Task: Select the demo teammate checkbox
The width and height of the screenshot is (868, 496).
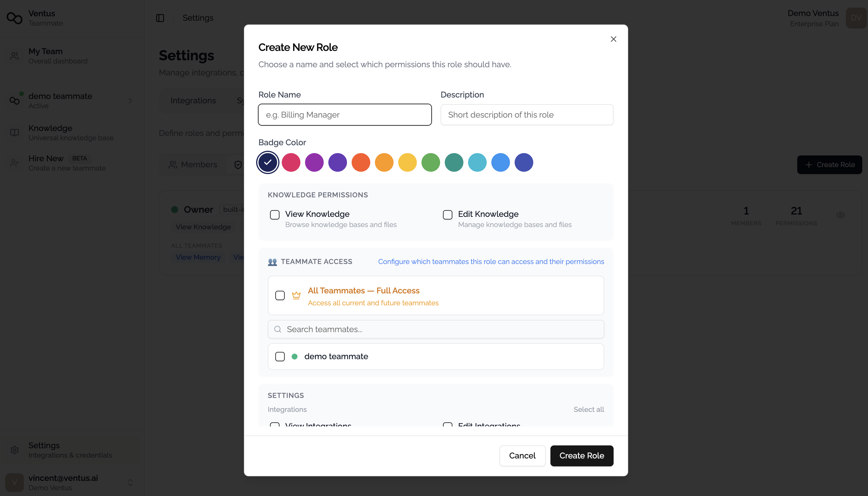Action: click(x=280, y=357)
